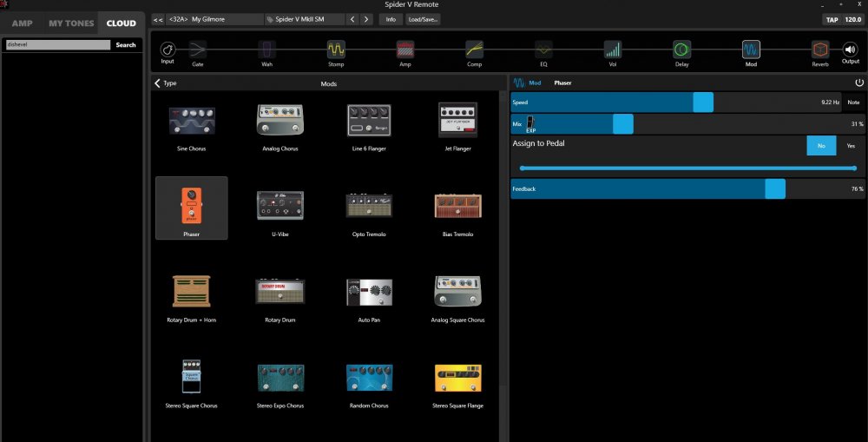Collapse panel with double-arrow button
868x442 pixels.
158,19
